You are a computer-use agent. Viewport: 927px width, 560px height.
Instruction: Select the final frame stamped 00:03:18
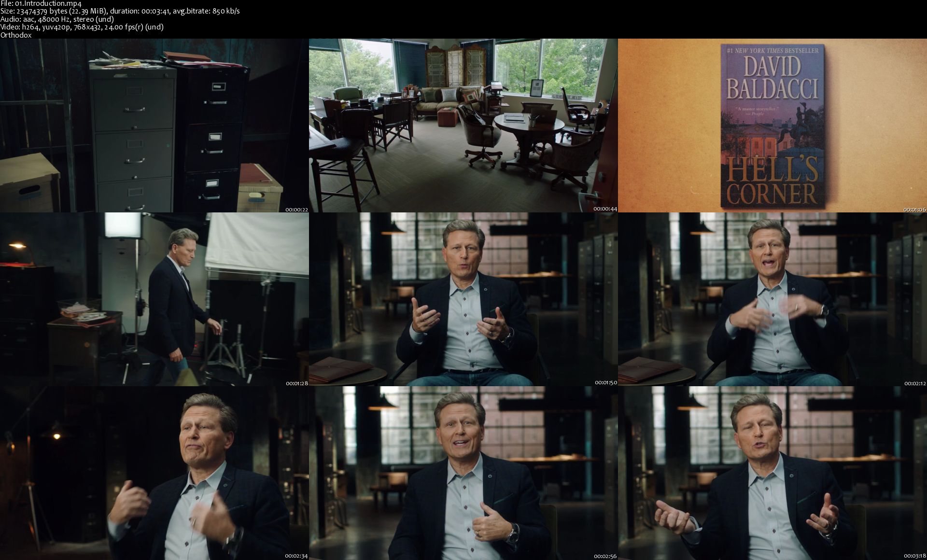[x=772, y=473]
